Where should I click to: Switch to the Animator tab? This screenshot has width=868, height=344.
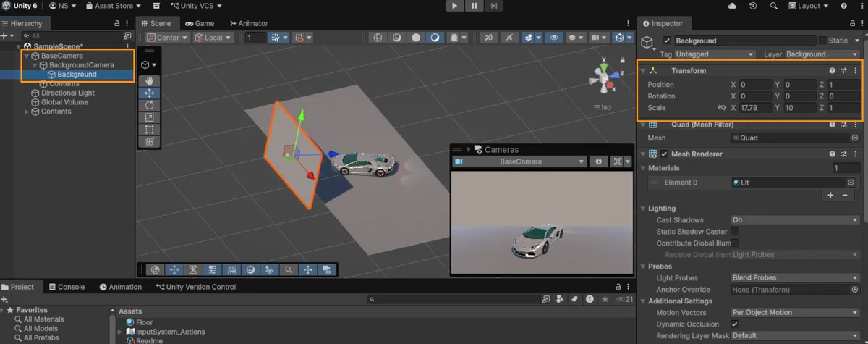pyautogui.click(x=247, y=24)
